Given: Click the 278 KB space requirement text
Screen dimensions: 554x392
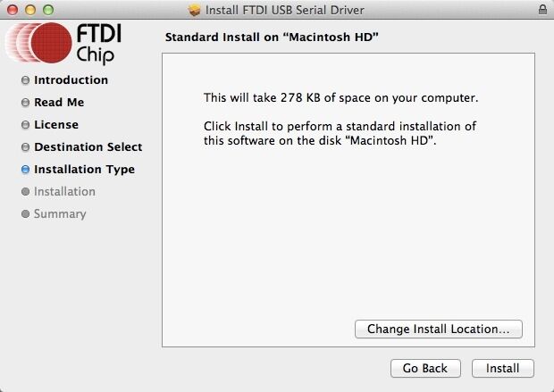Looking at the screenshot, I should (341, 97).
